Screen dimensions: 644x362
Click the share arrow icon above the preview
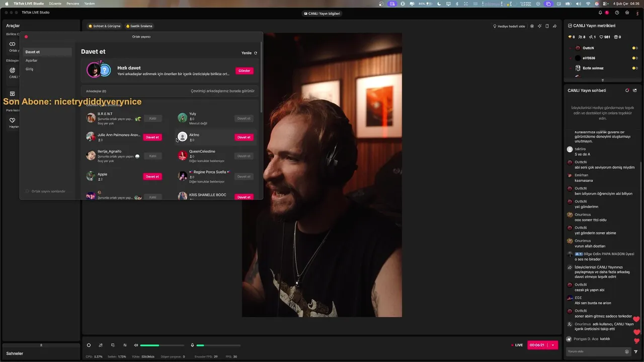554,26
